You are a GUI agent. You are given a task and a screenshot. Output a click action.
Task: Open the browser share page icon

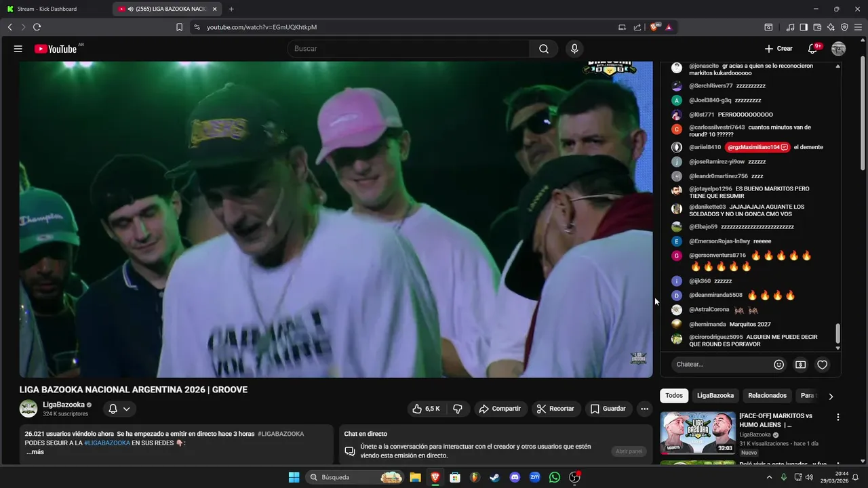coord(637,27)
